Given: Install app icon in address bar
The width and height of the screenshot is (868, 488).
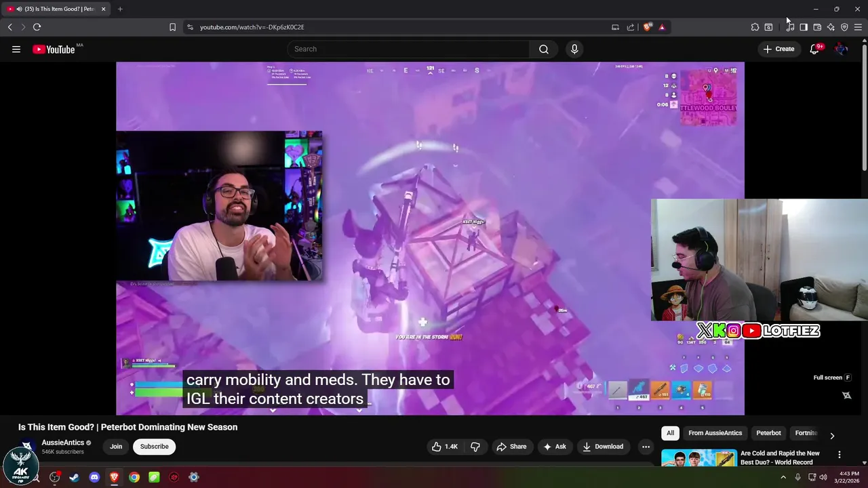Looking at the screenshot, I should pos(615,27).
